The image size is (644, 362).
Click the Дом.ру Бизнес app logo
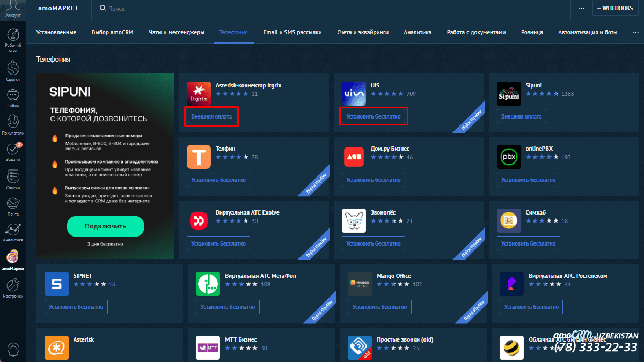(354, 157)
